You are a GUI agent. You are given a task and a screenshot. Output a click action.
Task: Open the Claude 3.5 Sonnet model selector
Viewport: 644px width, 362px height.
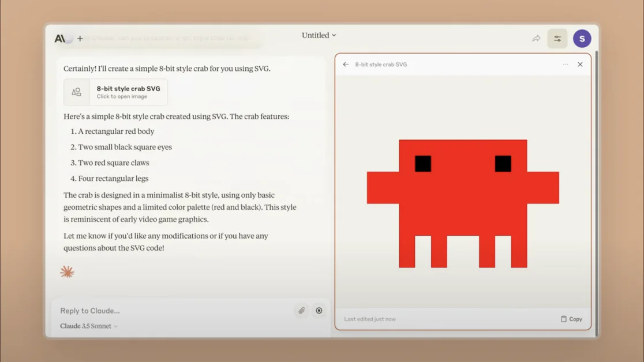click(x=89, y=326)
